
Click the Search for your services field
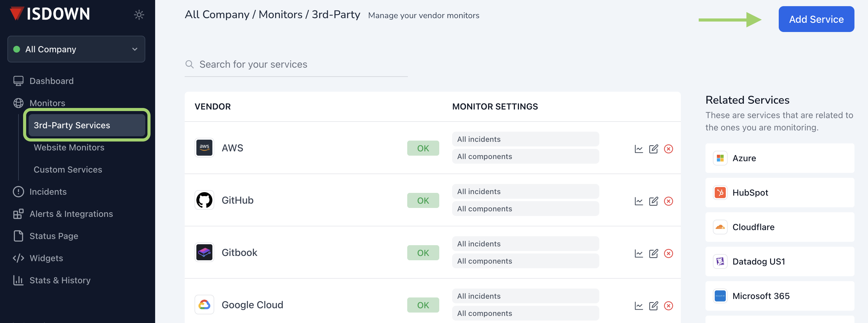pyautogui.click(x=296, y=64)
